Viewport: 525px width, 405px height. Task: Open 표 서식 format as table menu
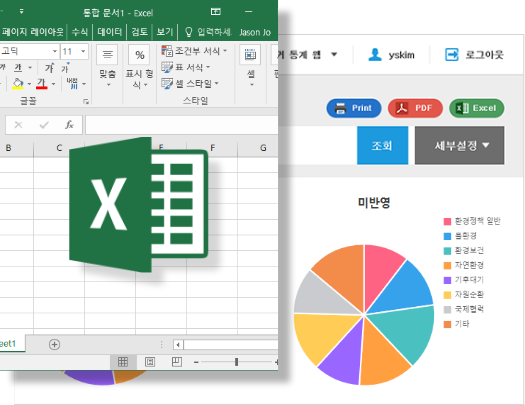coord(185,67)
